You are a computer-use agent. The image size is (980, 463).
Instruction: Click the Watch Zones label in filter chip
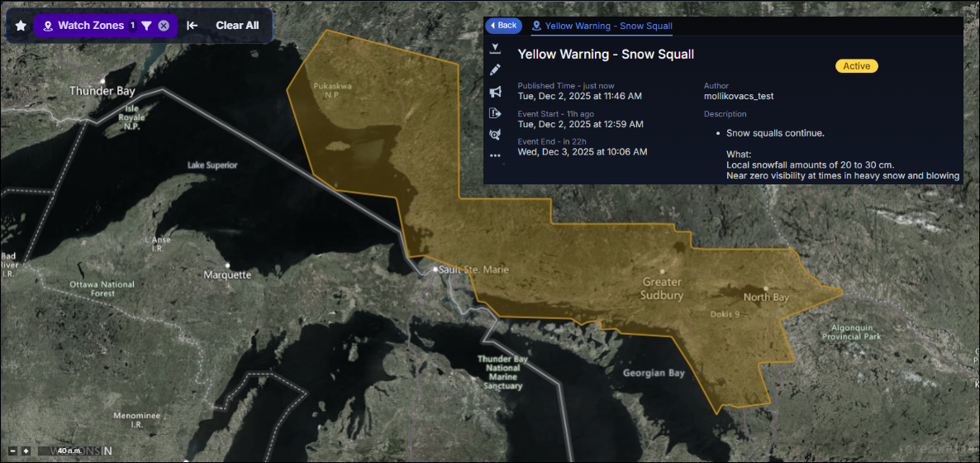click(x=90, y=26)
